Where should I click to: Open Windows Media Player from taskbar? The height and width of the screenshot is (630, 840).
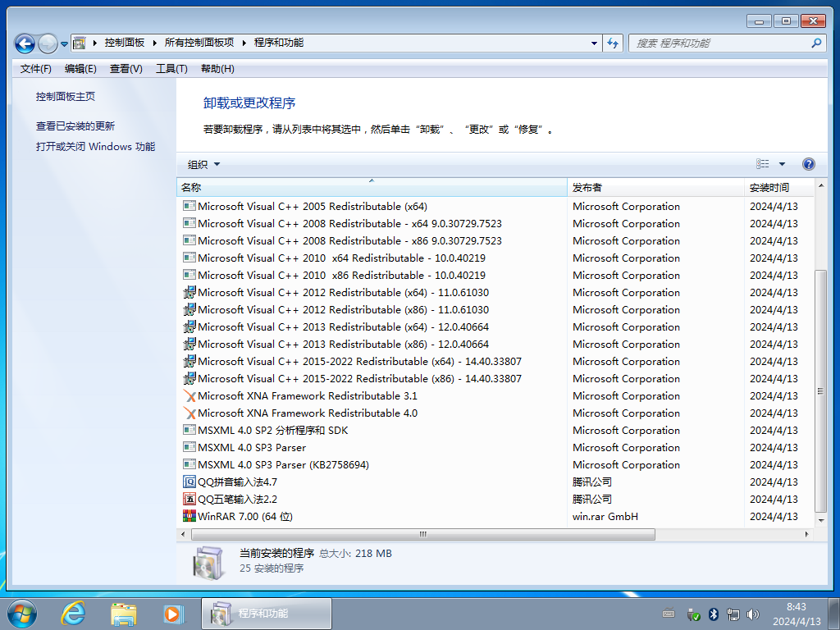pos(172,614)
